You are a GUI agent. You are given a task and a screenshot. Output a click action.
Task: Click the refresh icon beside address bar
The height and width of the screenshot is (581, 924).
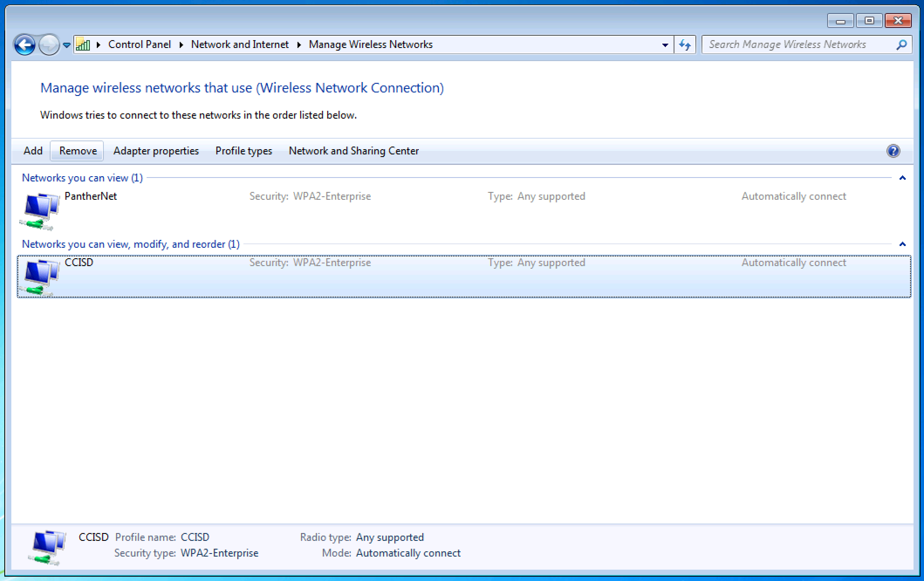click(685, 44)
